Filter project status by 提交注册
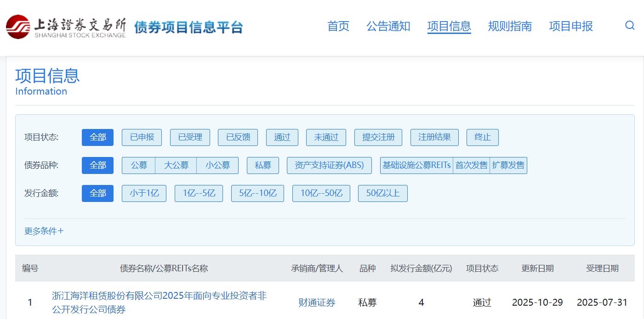Screen dimensions: 644x319 coord(378,137)
